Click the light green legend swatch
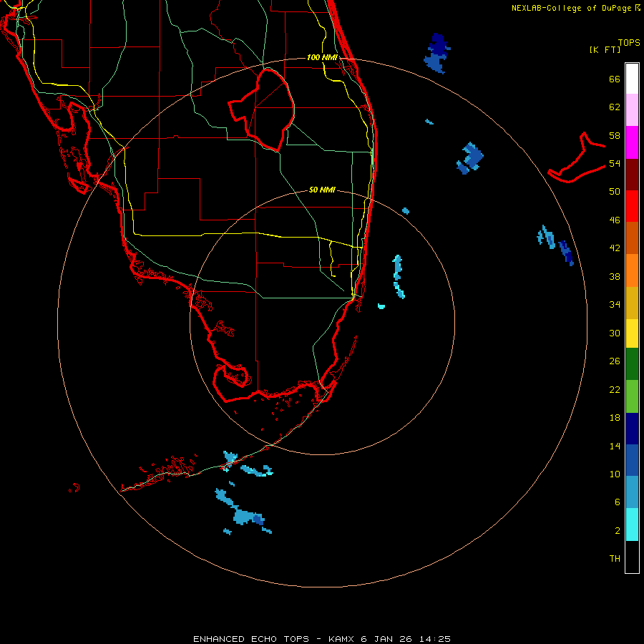 pos(632,396)
